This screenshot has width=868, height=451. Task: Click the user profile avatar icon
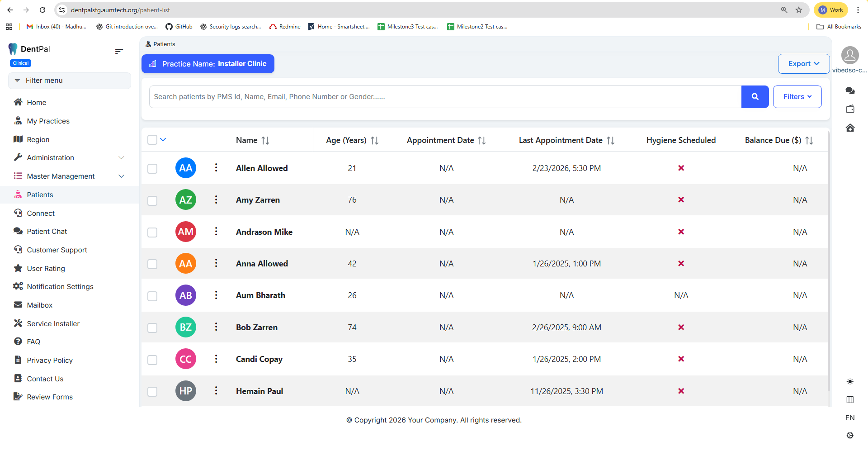click(849, 56)
